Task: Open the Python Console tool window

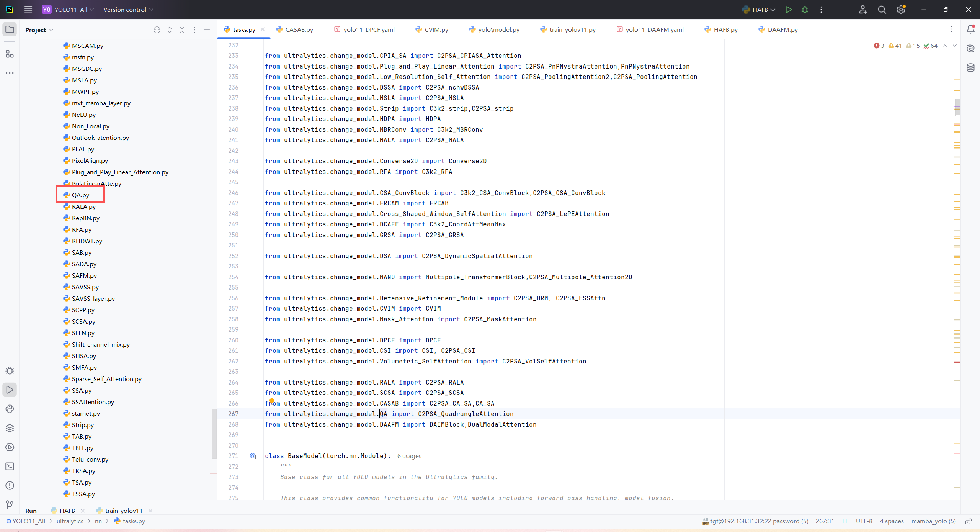Action: coord(10,409)
